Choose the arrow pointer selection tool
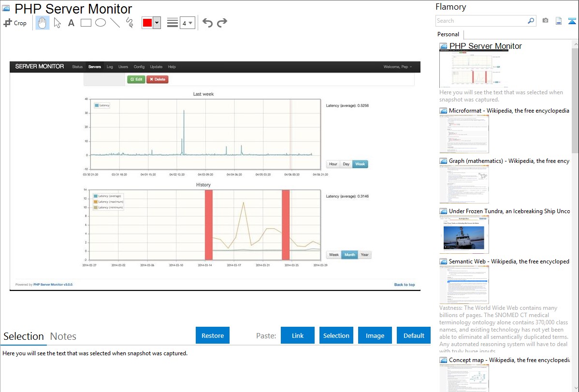579x392 pixels. click(x=57, y=23)
